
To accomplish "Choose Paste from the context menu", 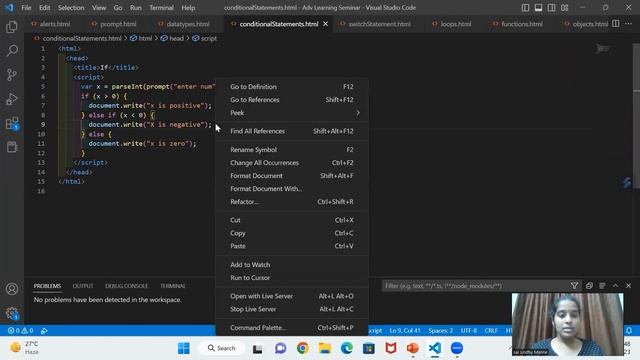I will (x=292, y=246).
